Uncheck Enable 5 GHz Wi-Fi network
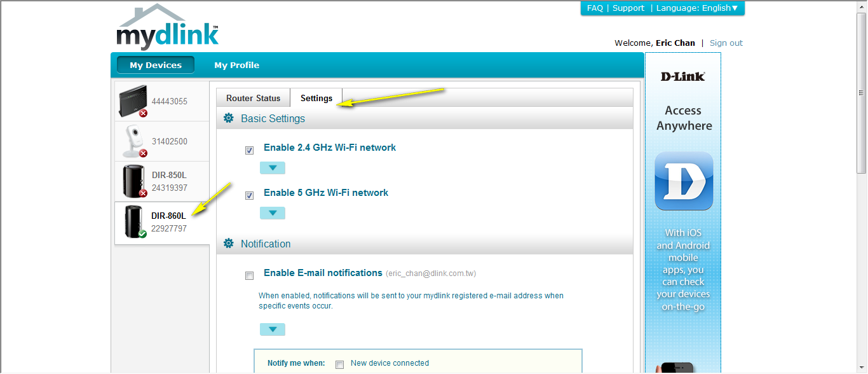The image size is (868, 374). (x=250, y=196)
